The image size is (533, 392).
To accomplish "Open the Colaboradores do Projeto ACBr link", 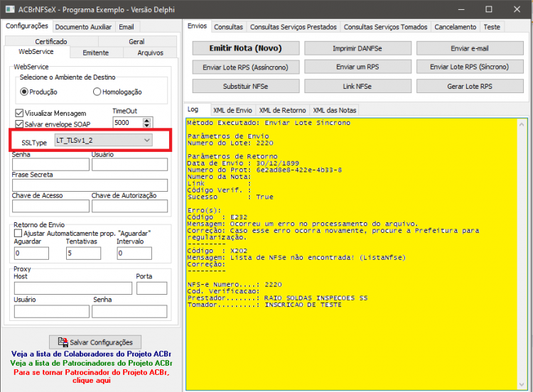I will tap(91, 354).
